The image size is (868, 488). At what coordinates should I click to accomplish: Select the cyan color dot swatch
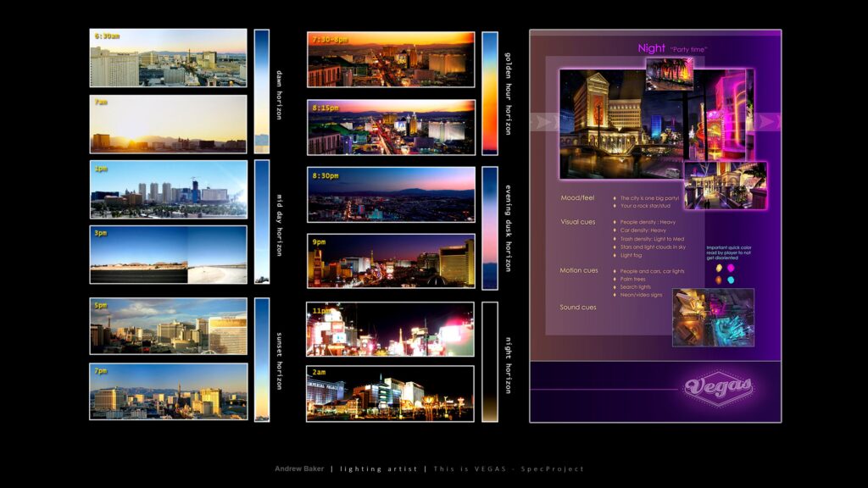731,280
